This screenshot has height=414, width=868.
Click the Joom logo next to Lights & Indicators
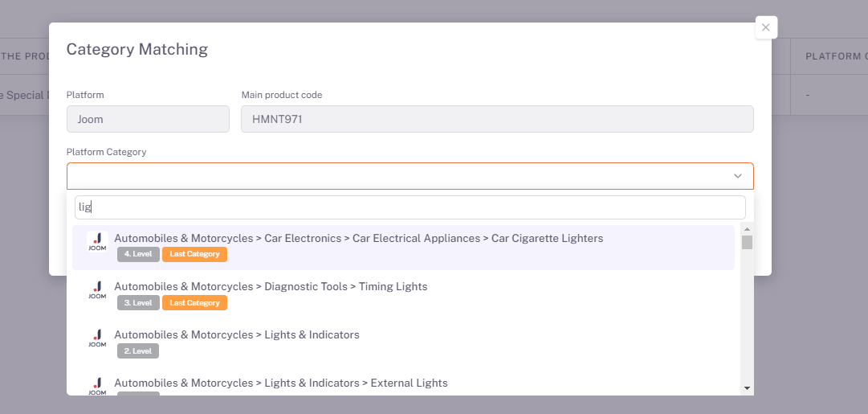97,338
